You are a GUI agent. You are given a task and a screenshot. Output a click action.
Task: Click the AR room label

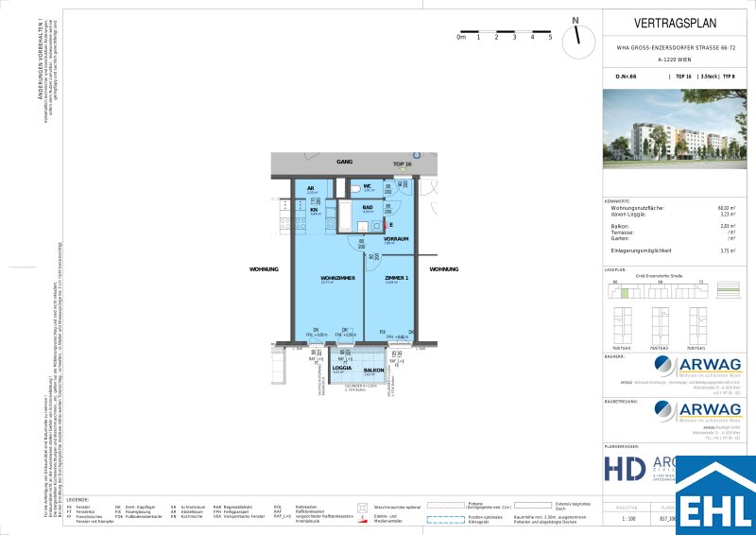tap(310, 187)
